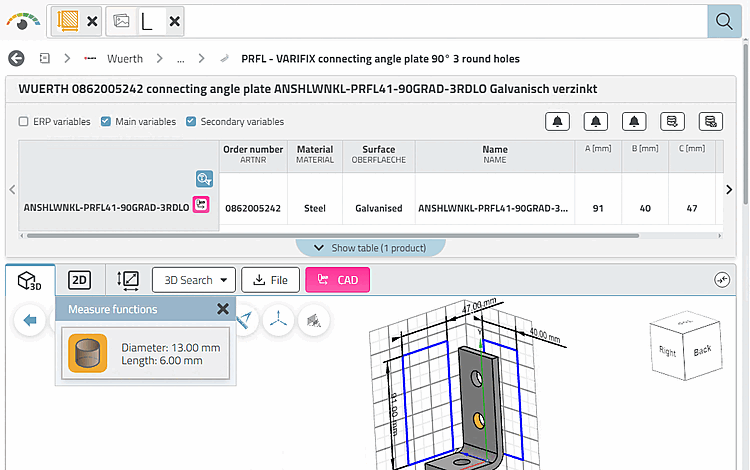Click the Right face of view cube
This screenshot has height=470, width=750.
click(x=667, y=352)
